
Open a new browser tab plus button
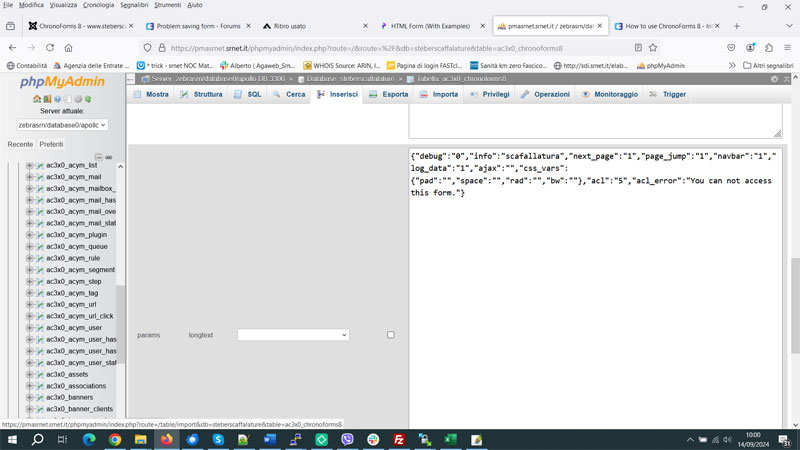pyautogui.click(x=736, y=26)
